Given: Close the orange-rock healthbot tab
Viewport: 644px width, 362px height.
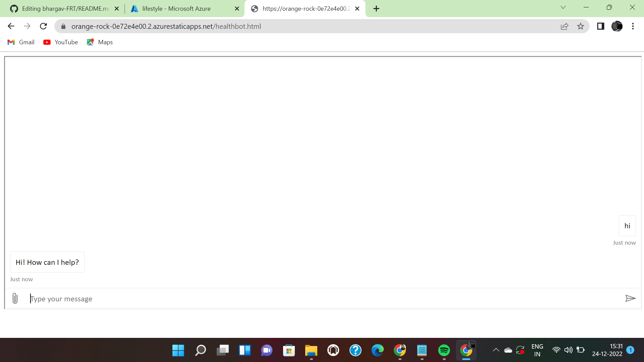Looking at the screenshot, I should point(357,9).
